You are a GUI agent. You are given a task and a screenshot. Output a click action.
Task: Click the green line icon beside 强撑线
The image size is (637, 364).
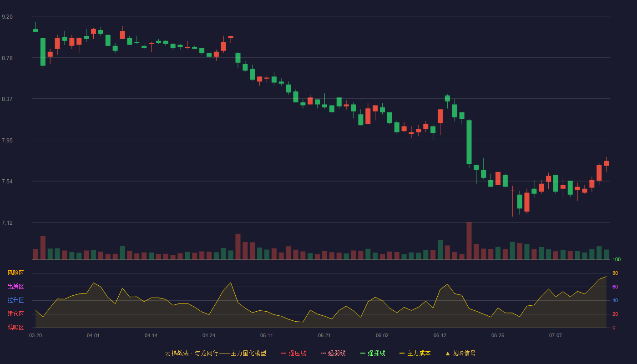[363, 353]
